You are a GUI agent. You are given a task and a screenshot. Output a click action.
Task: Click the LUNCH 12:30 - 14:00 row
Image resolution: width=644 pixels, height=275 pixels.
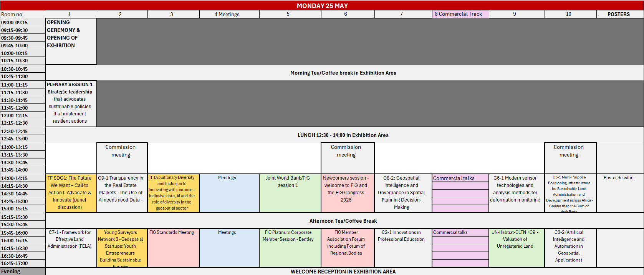coord(343,135)
